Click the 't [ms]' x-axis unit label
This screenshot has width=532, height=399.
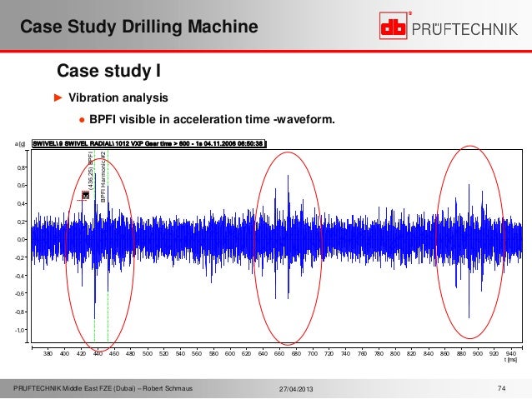510,360
